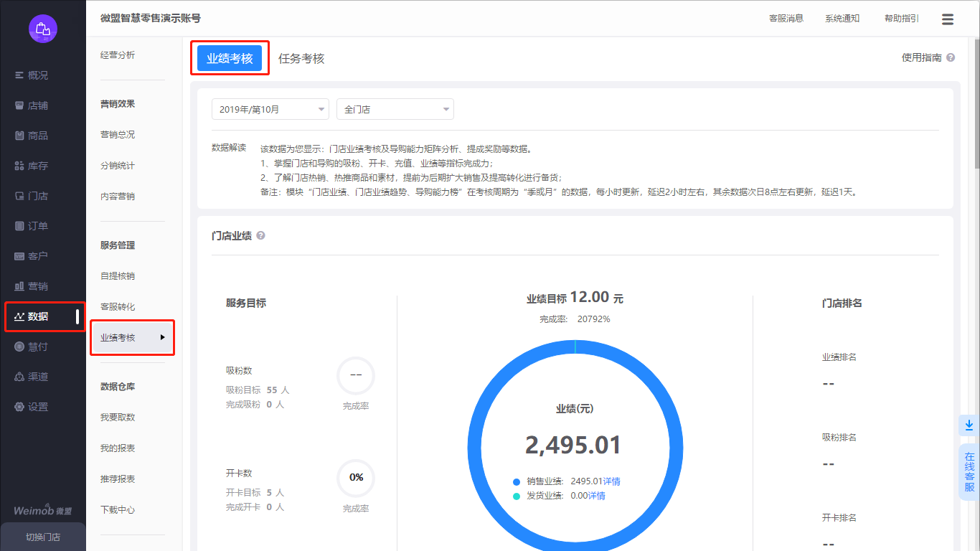980x551 pixels.
Task: Open 设置 gear in the left sidebar
Action: pos(37,407)
